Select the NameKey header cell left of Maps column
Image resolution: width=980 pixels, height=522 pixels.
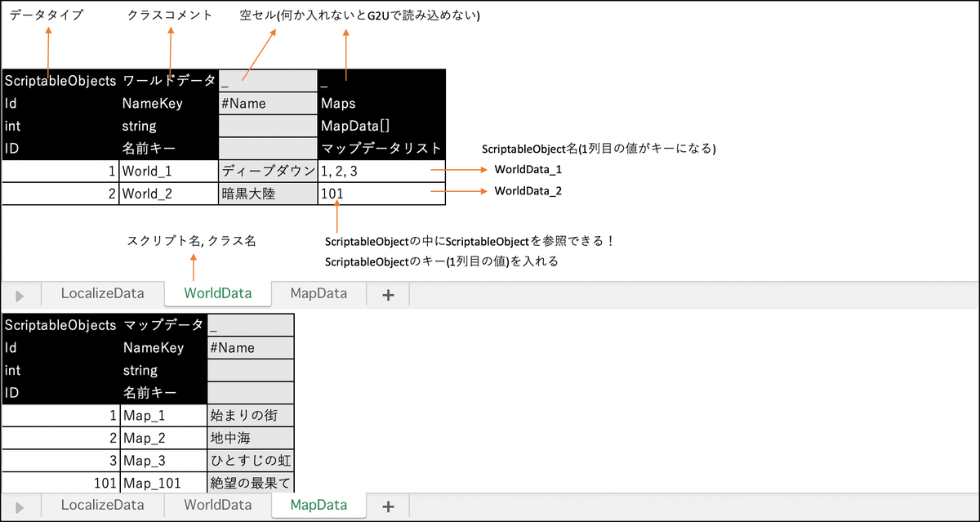[169, 103]
